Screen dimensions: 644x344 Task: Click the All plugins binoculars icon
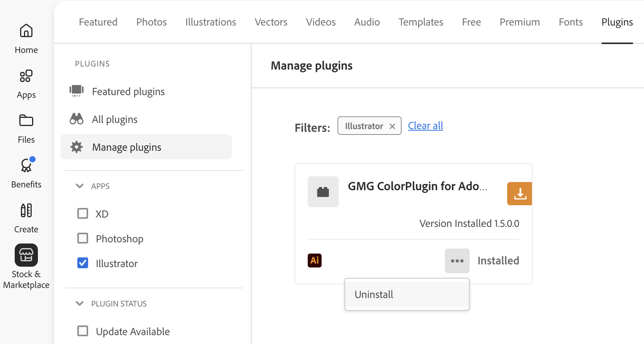point(77,119)
